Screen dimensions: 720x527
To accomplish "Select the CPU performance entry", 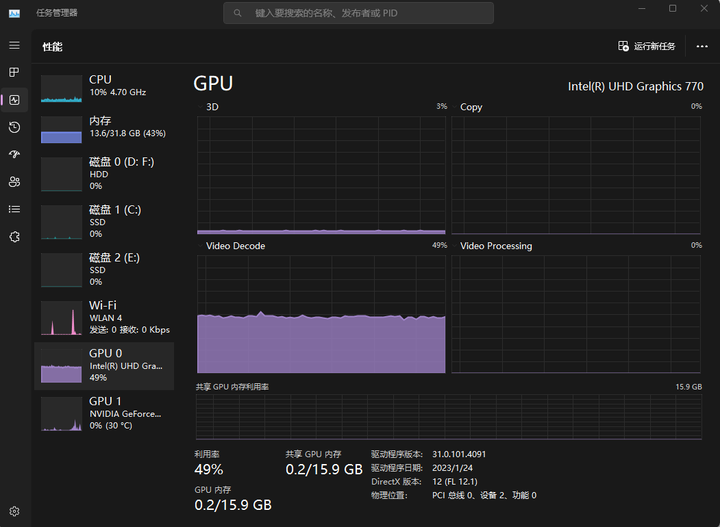I will click(104, 87).
